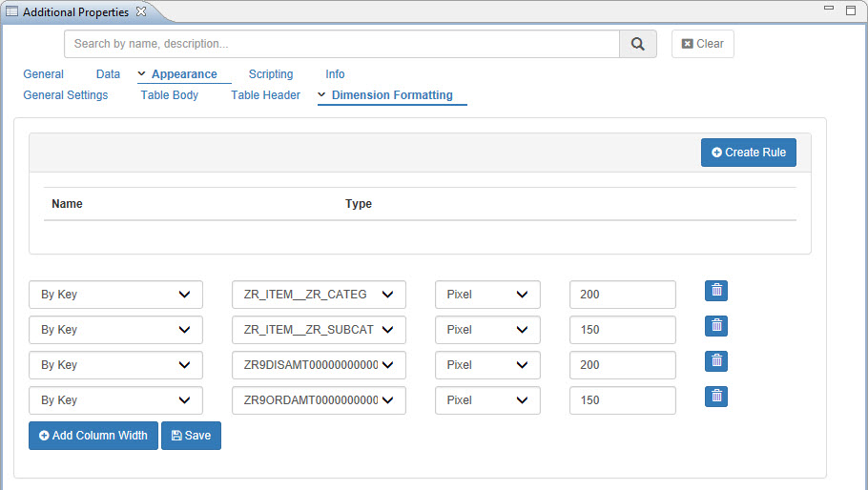Click the magnifier search icon button
This screenshot has height=490, width=868.
tap(638, 44)
